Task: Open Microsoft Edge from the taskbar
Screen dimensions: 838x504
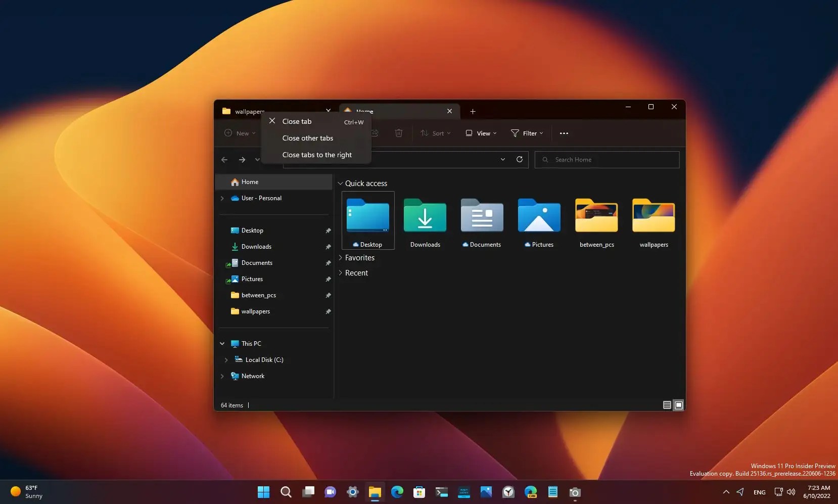Action: click(x=397, y=491)
